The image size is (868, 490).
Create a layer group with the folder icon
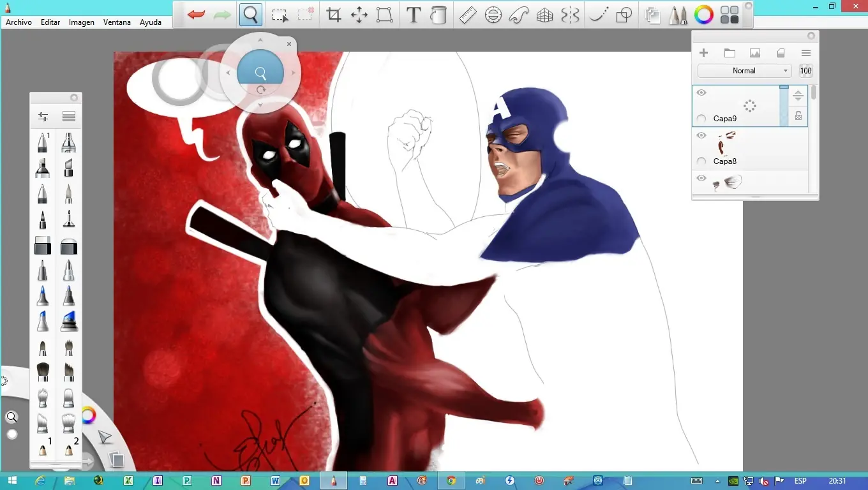click(730, 53)
